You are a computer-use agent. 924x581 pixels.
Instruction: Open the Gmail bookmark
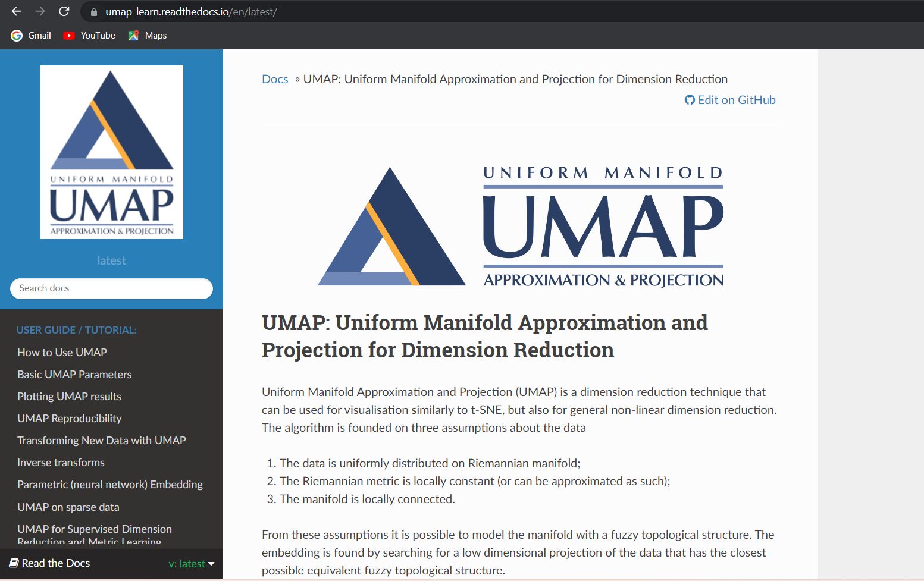31,36
